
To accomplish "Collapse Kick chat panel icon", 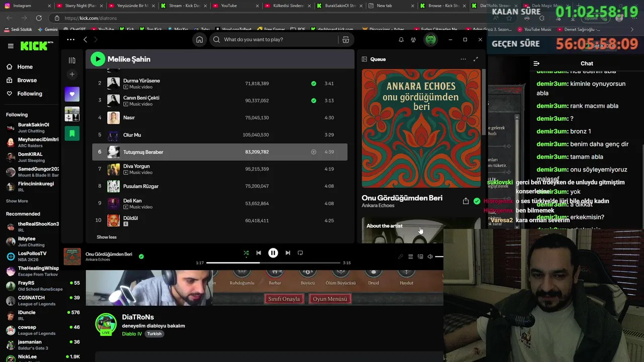I will [x=536, y=63].
